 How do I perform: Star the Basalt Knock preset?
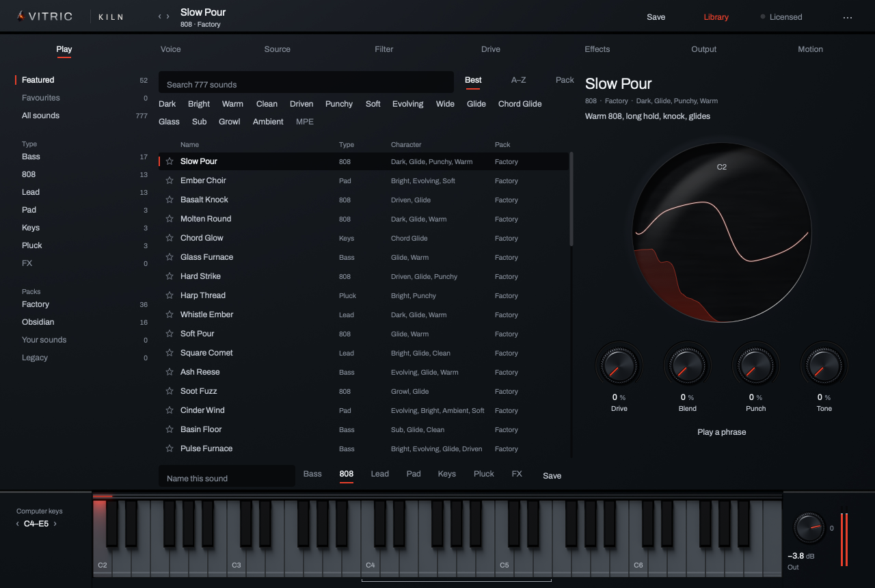(170, 200)
